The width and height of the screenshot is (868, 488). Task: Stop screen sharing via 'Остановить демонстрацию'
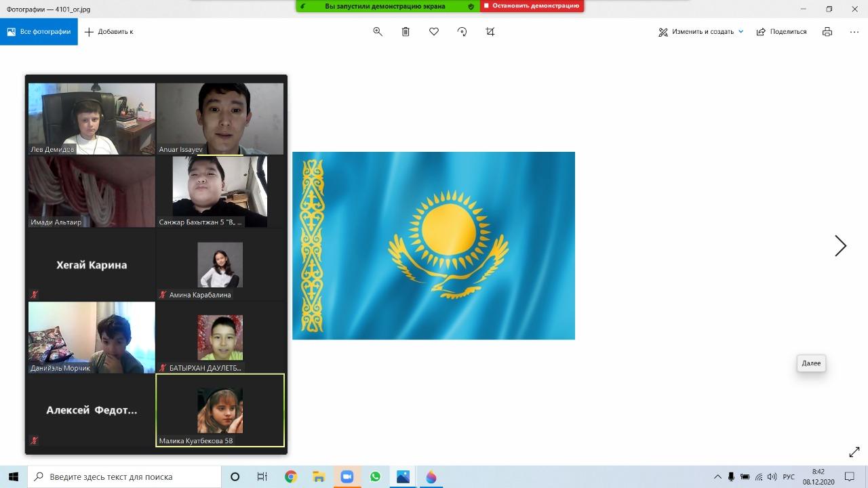[x=532, y=6]
